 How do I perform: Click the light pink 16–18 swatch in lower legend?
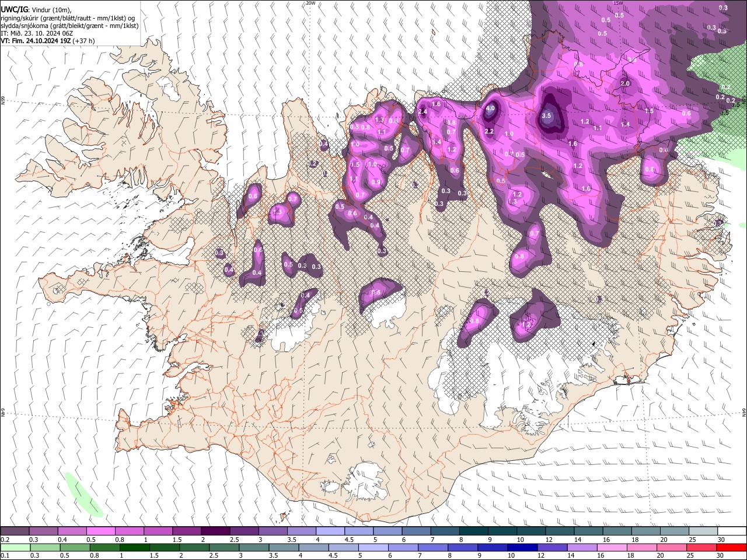pos(612,547)
